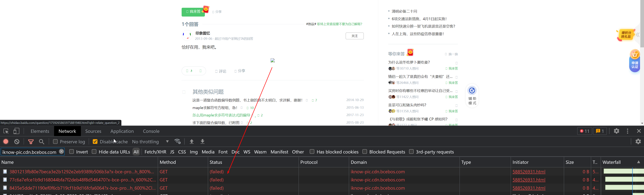Switch to the Console tab
Image resolution: width=644 pixels, height=195 pixels.
pos(151,131)
